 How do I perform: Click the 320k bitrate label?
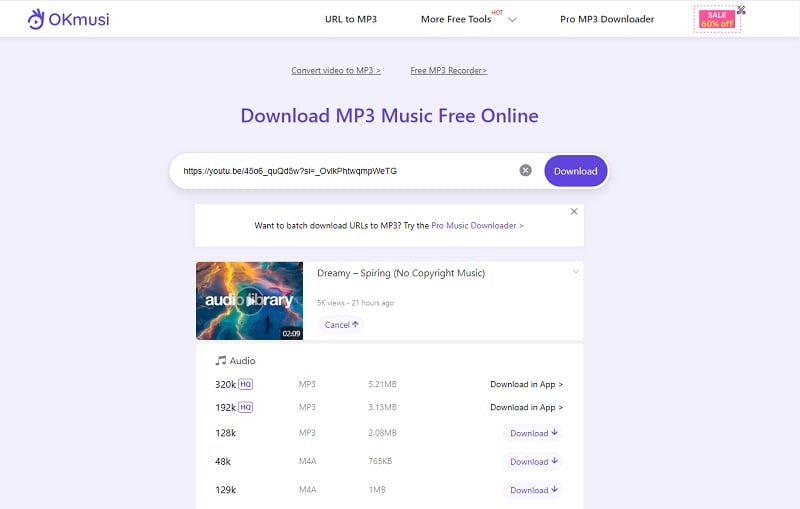tap(225, 384)
